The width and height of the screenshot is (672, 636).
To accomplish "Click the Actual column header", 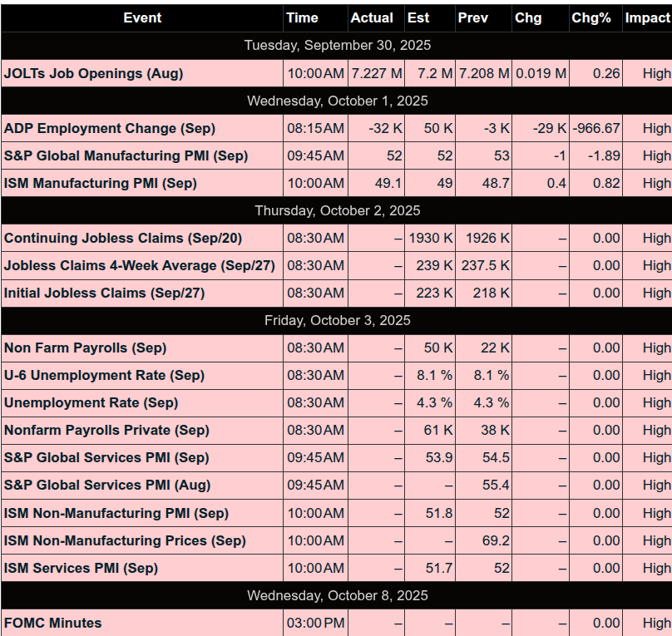I will 372,17.
